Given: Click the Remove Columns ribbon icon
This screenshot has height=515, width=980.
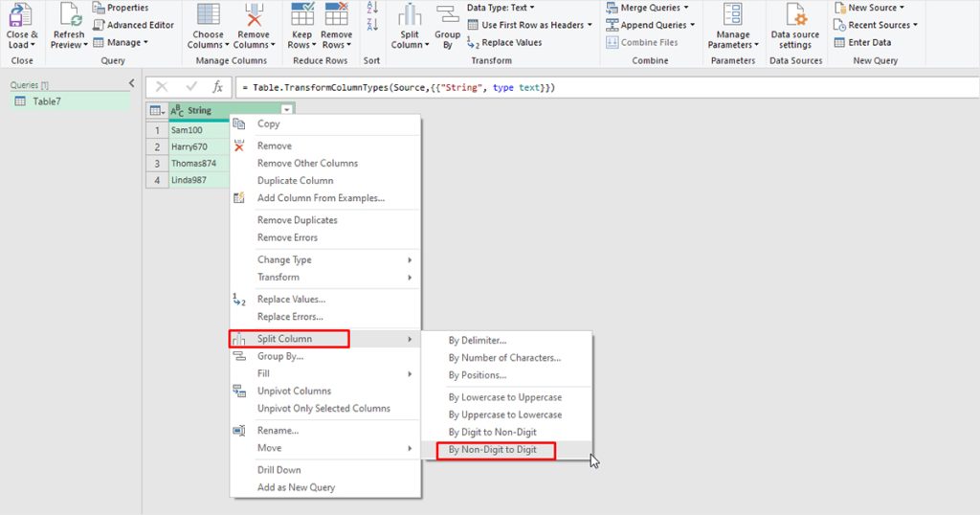Looking at the screenshot, I should pyautogui.click(x=254, y=15).
